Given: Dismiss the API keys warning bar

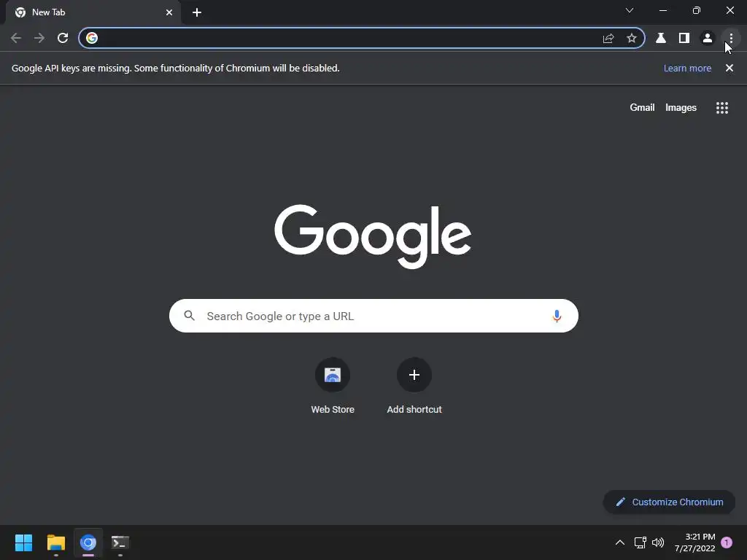Looking at the screenshot, I should click(729, 68).
